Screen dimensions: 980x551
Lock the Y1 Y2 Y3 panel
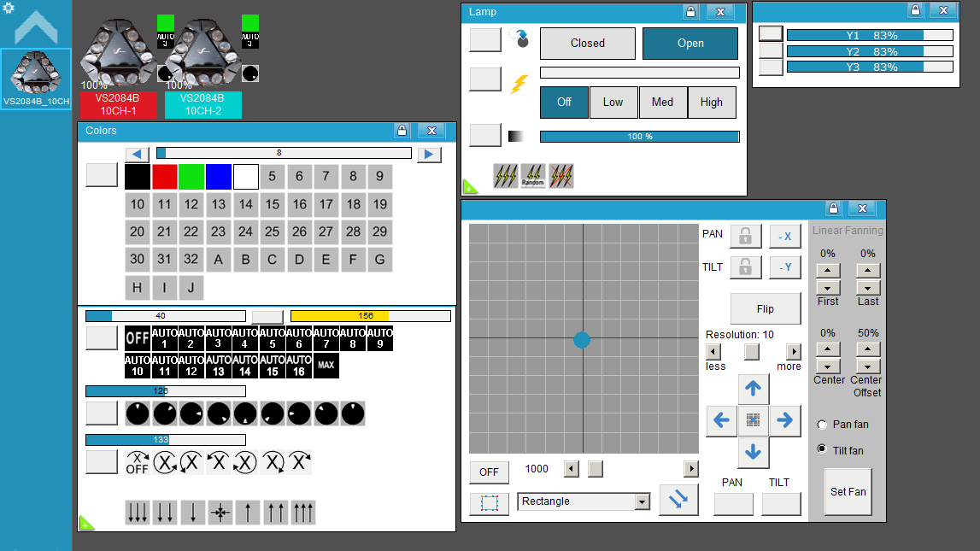tap(915, 10)
